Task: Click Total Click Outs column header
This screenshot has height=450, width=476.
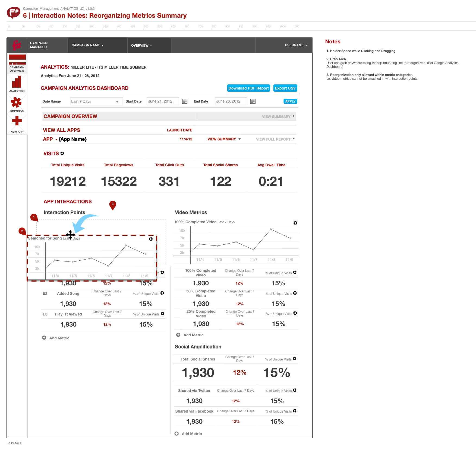Action: tap(169, 165)
